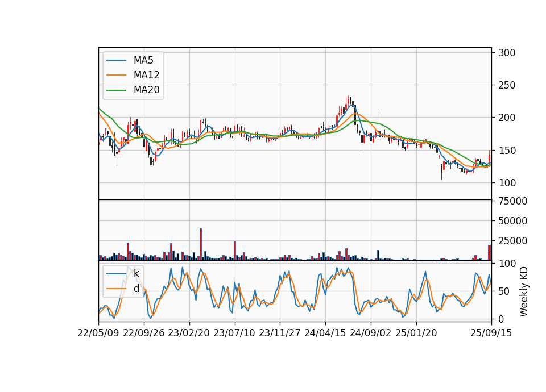Click the blue MA5 legend line sample
The image size is (546, 392).
pos(116,60)
